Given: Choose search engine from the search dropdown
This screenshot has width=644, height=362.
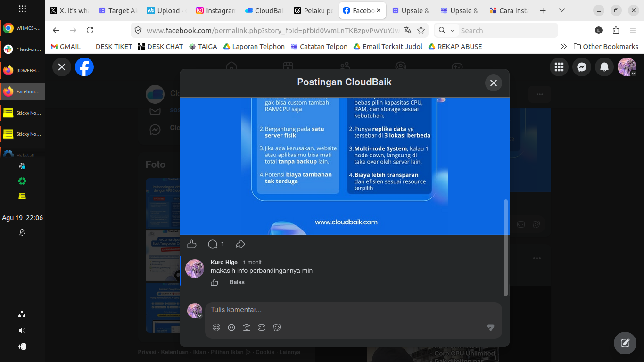Looking at the screenshot, I should (446, 30).
